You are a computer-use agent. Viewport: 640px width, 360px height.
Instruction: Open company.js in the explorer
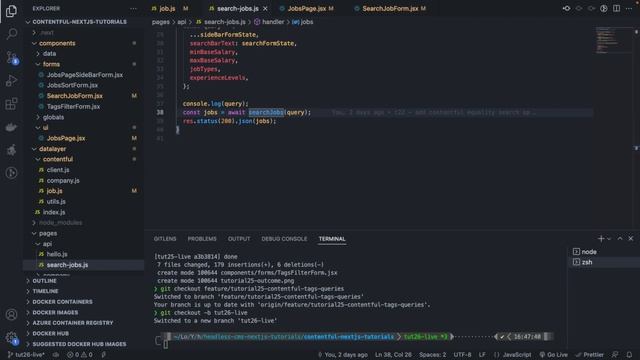[x=63, y=180]
